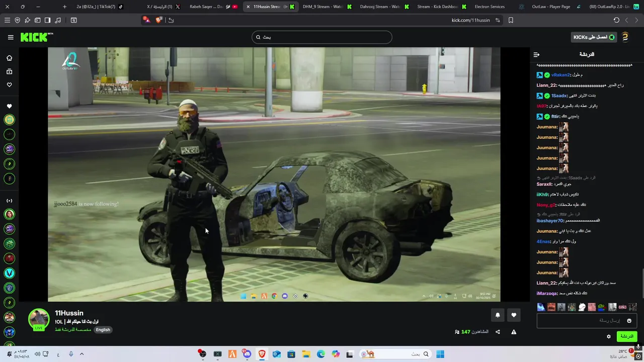Share the stream via share icon
The height and width of the screenshot is (362, 644).
coord(498,332)
